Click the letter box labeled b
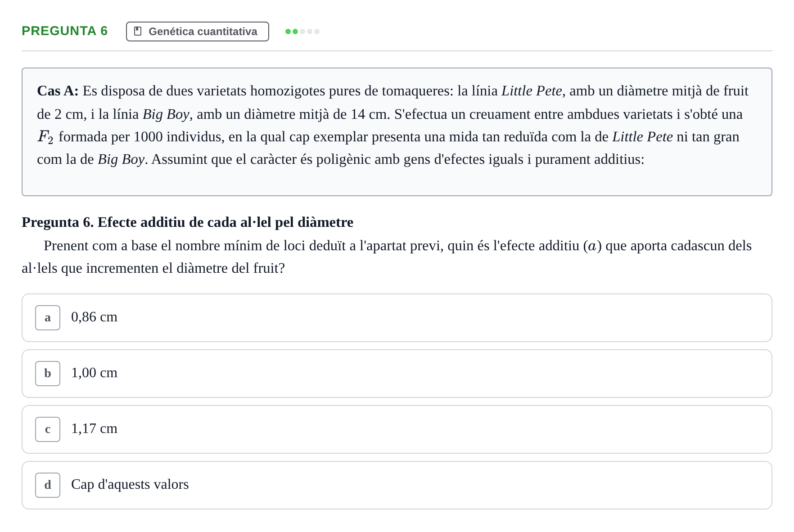 48,374
